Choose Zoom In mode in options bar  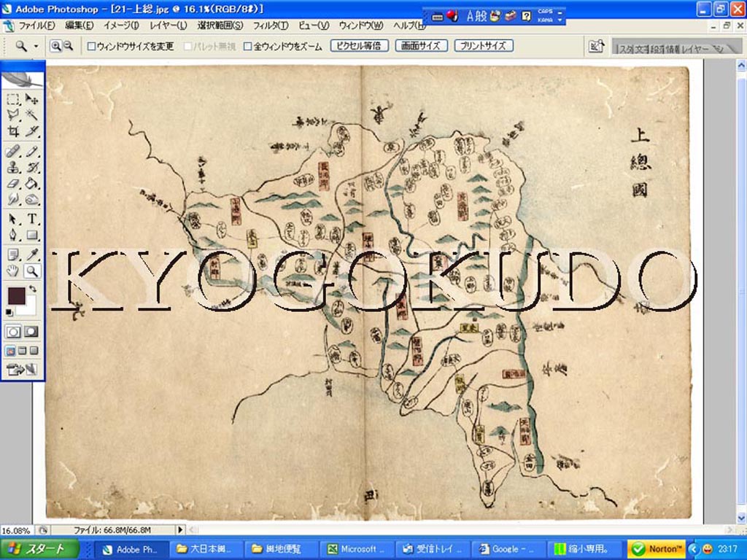(x=56, y=46)
